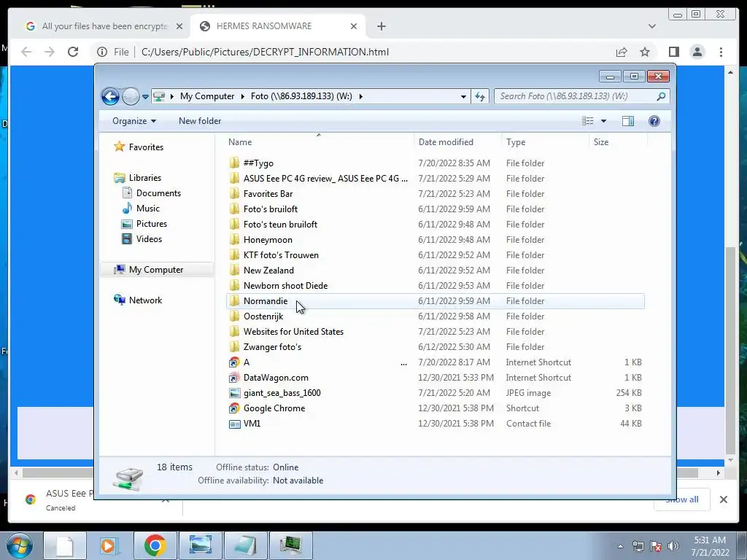This screenshot has height=560, width=747.
Task: Reload the Chrome page
Action: 73,52
